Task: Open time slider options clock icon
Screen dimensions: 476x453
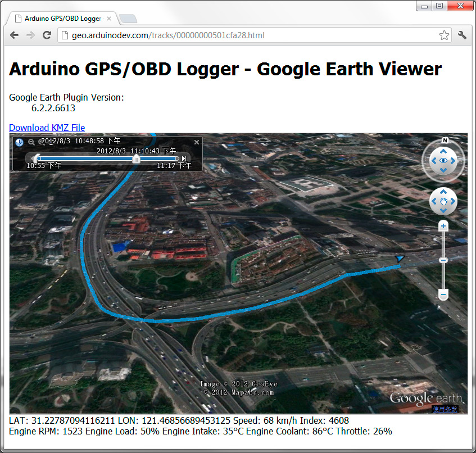Action: pyautogui.click(x=20, y=142)
